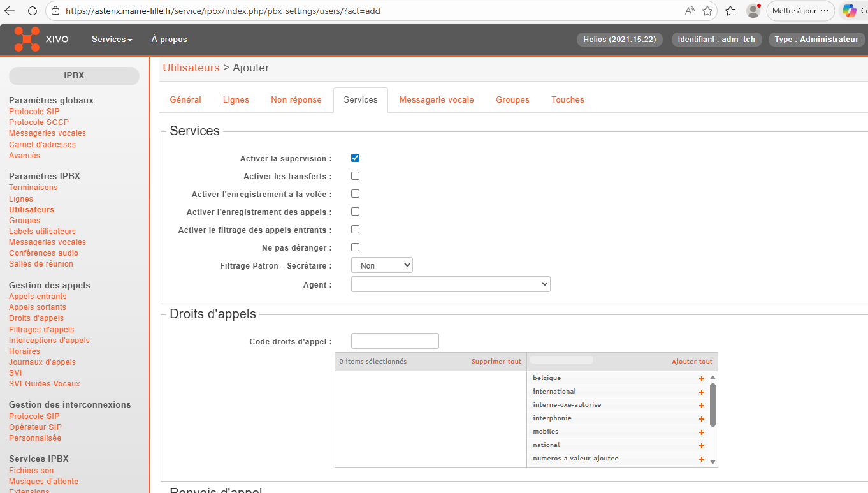Open Conférences audio sidebar link

coord(43,253)
